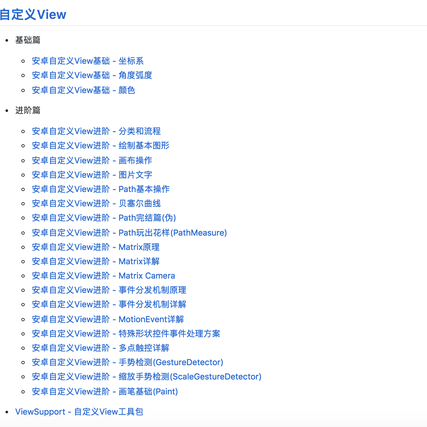The image size is (427, 427).
Task: Open link 安卓自定义View进阶 - 分类和流程
Action: 96,131
